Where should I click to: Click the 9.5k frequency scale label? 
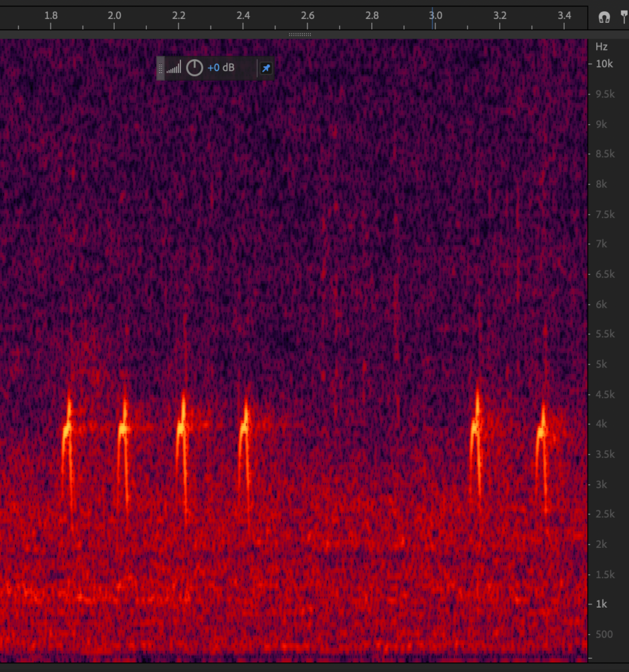coord(605,94)
